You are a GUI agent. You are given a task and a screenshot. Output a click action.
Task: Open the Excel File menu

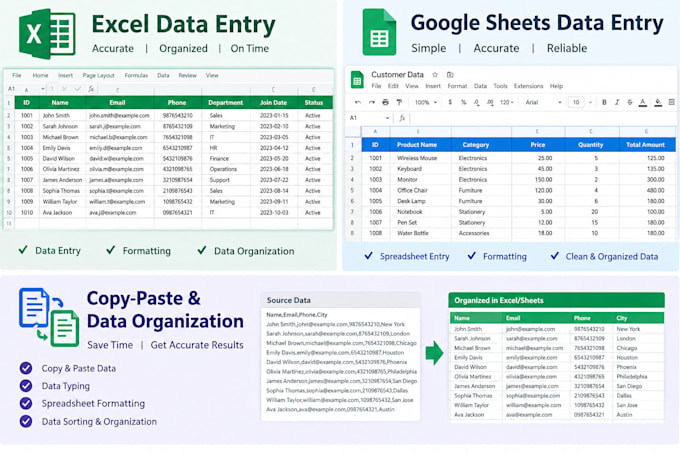click(17, 75)
